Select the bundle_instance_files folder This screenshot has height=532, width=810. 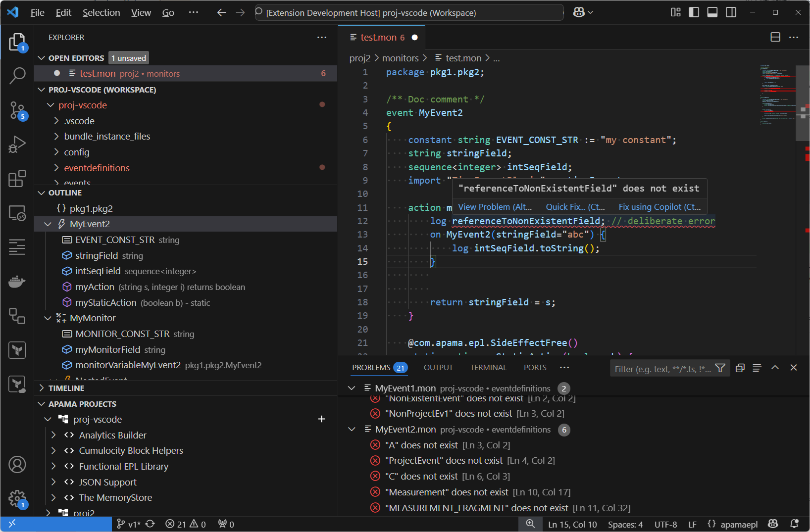click(186, 136)
